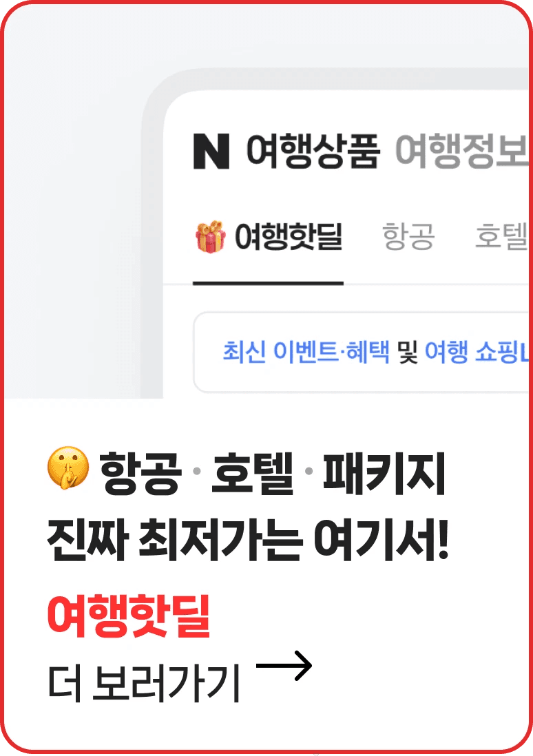This screenshot has height=756, width=533.
Task: Click the 진짜 최저가는 여기서! text
Action: pos(248,540)
